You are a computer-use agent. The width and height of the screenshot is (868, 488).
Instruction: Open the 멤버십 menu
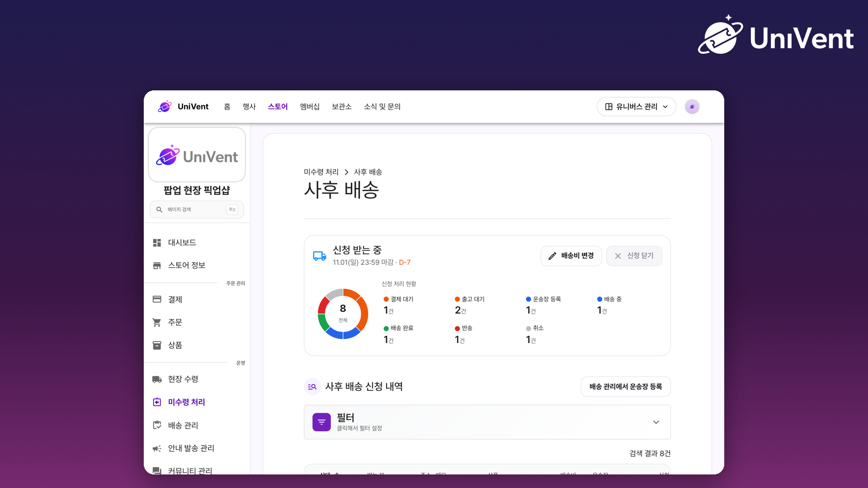point(310,107)
